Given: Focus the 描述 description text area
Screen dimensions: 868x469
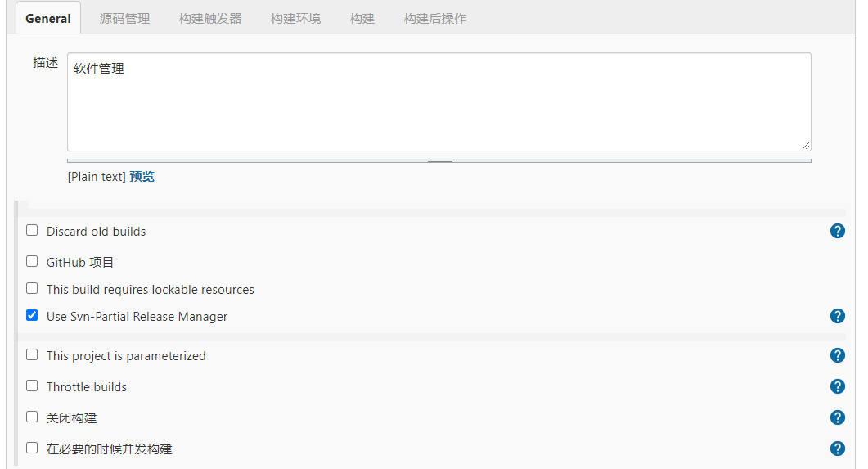Looking at the screenshot, I should 439,101.
